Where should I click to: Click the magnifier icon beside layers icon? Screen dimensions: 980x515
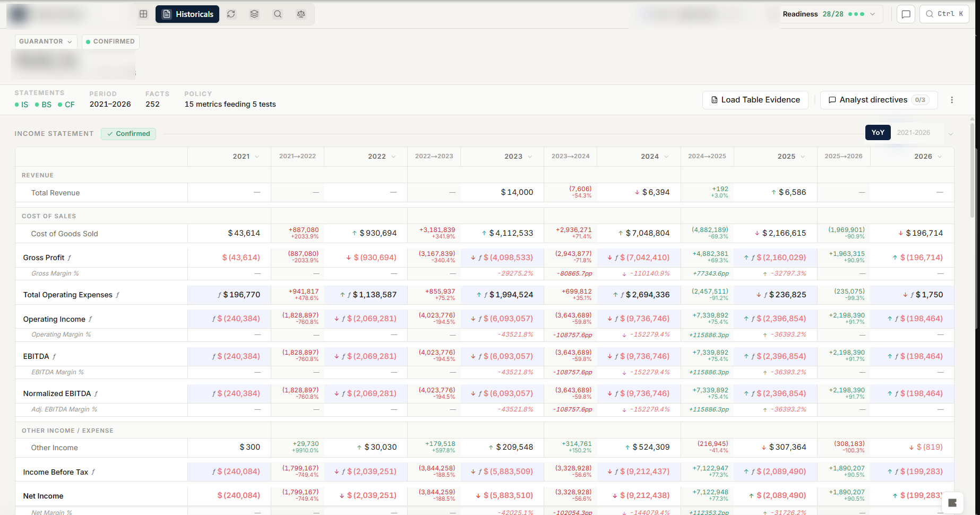pos(278,14)
